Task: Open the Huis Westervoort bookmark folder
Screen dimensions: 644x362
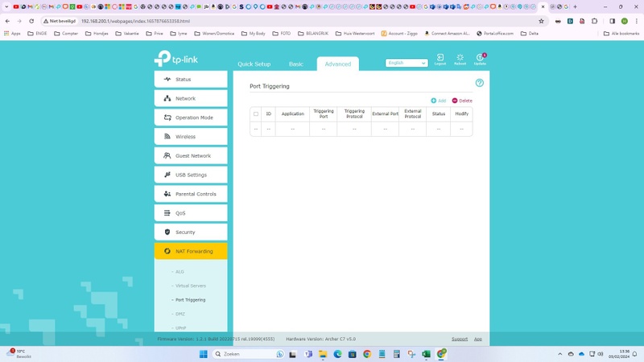Action: point(355,34)
